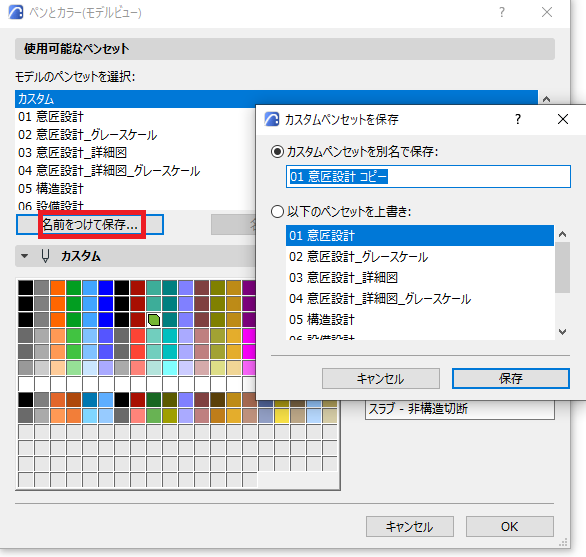Click help icon in ペンとカラー window title
This screenshot has height=557, width=586.
(x=502, y=13)
